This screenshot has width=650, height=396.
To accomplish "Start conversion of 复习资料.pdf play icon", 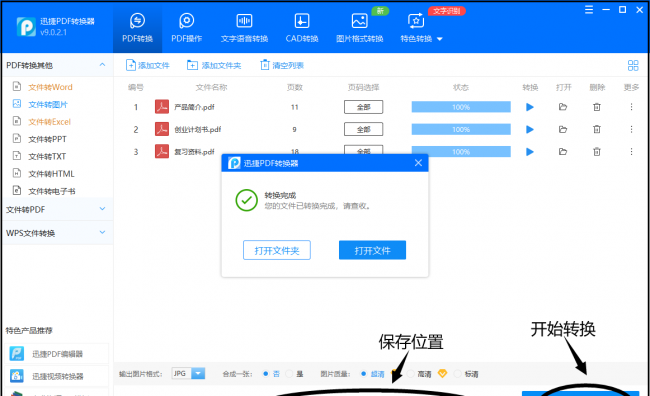I will tap(529, 151).
